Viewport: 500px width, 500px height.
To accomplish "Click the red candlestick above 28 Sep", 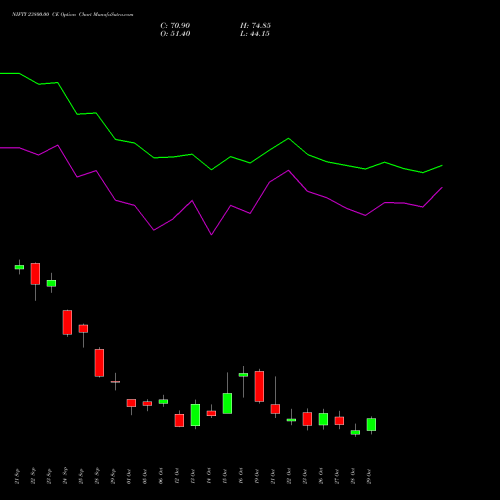I will 99,363.
